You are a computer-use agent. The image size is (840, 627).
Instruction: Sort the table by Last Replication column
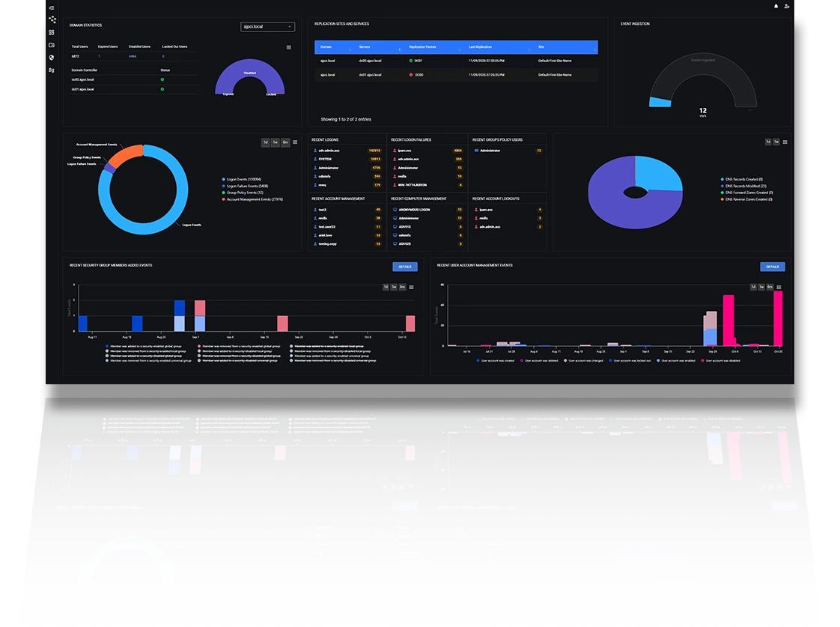[482, 46]
